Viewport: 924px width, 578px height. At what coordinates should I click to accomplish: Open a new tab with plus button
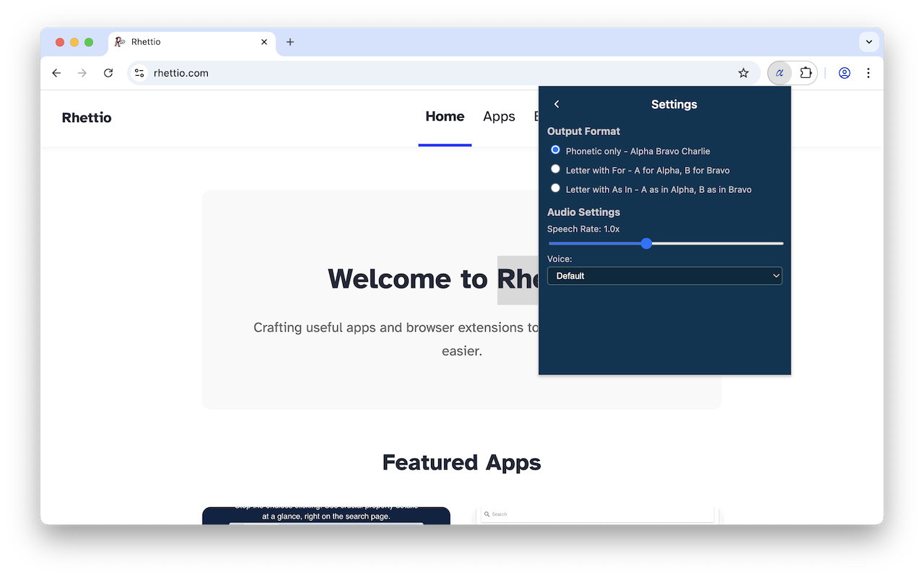[x=290, y=42]
